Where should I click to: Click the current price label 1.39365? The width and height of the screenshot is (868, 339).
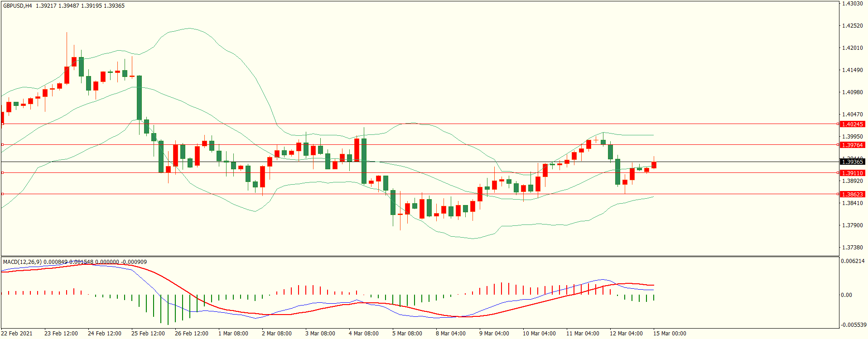(x=853, y=162)
